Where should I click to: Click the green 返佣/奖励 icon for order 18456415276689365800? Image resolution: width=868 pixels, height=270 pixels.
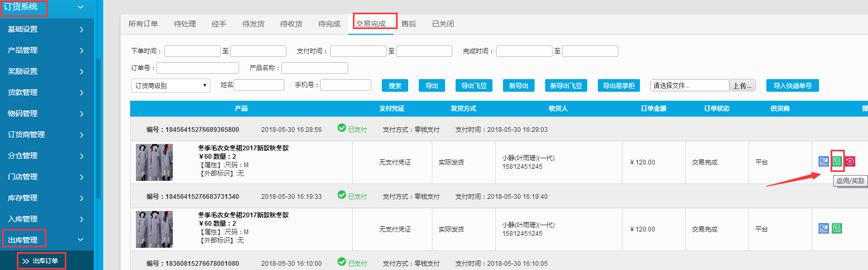pos(837,161)
